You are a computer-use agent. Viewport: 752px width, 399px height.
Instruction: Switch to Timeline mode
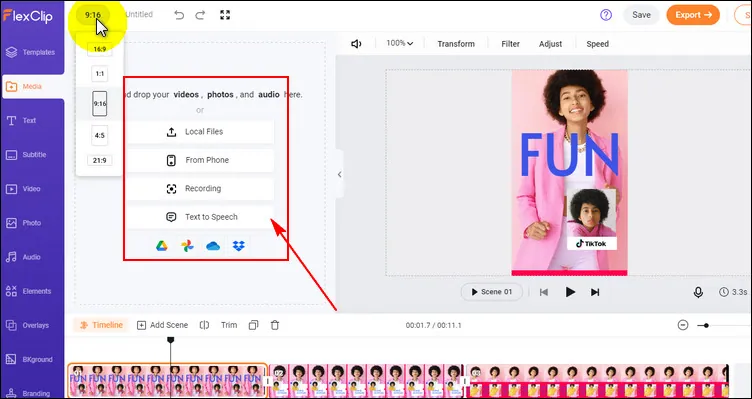point(101,325)
